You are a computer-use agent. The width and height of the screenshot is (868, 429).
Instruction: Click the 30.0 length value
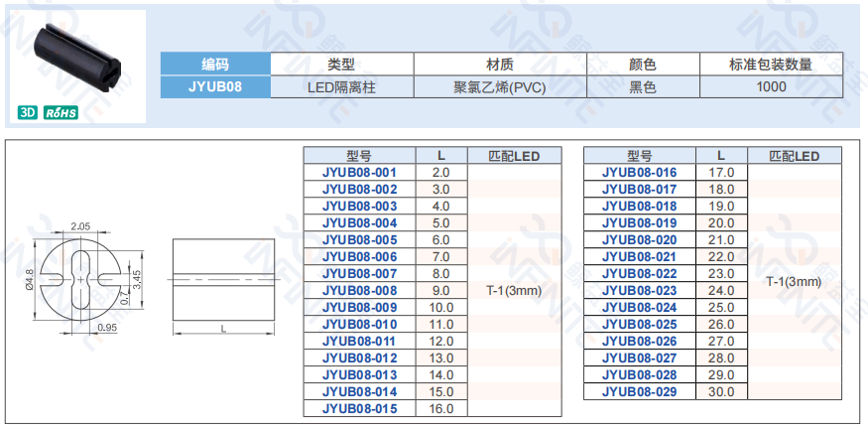click(x=721, y=392)
